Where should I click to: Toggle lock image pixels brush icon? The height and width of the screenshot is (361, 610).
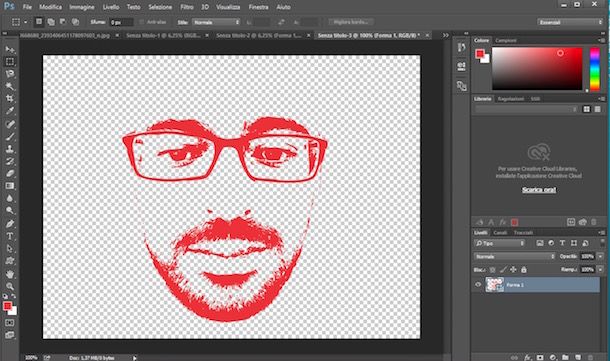click(503, 269)
